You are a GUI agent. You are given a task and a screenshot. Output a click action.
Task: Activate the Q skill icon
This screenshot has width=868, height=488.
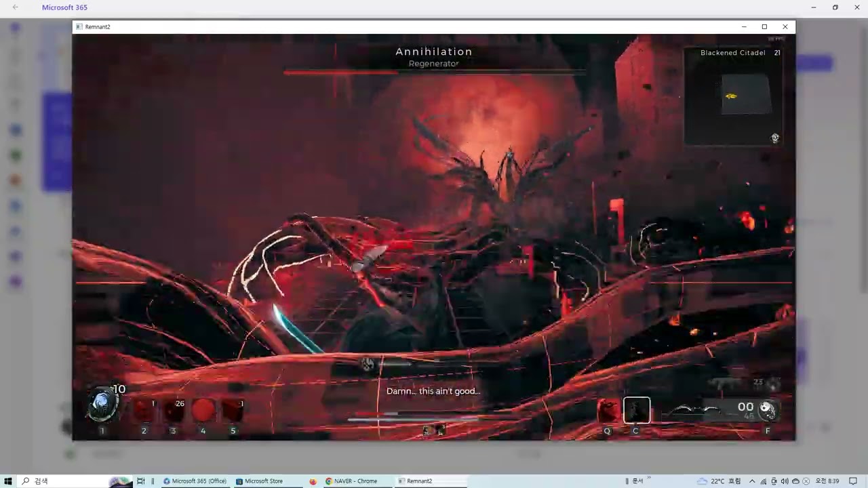pyautogui.click(x=608, y=410)
